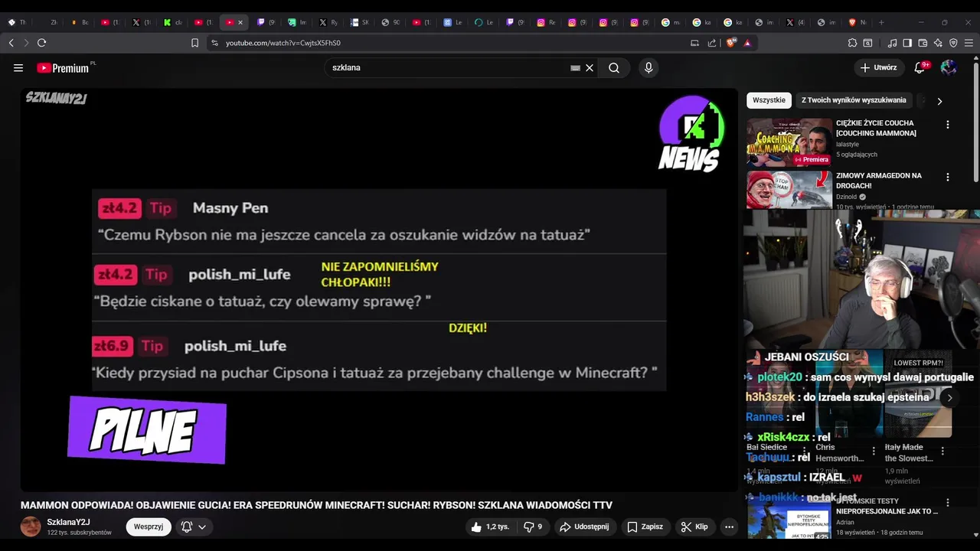Reload the page with the refresh icon
This screenshot has height=551, width=980.
tap(41, 43)
